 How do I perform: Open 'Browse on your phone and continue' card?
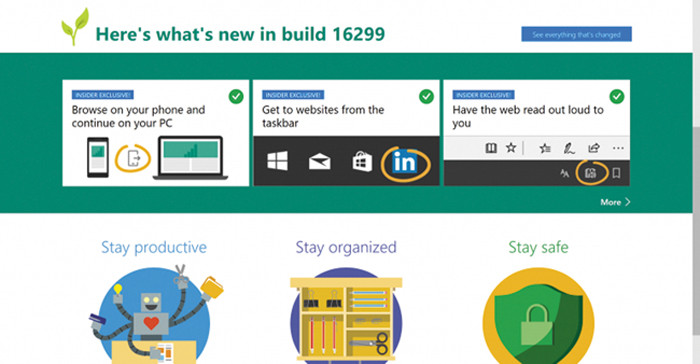156,133
